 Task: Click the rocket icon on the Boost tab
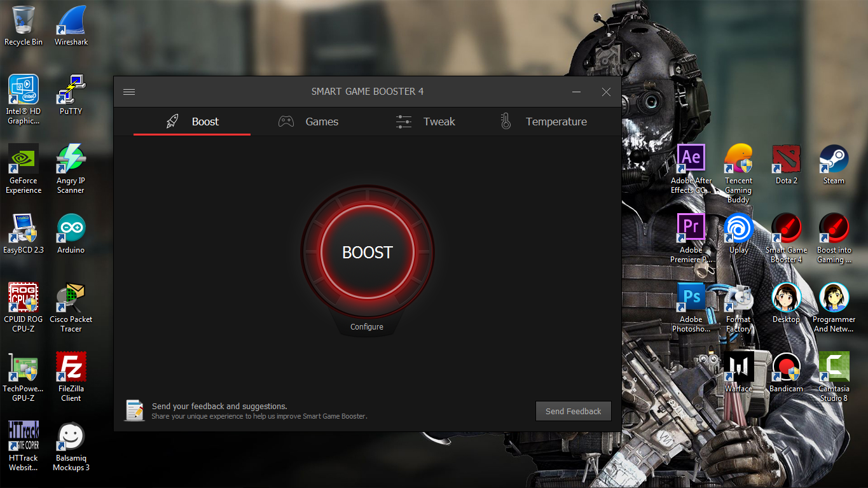[x=172, y=121]
